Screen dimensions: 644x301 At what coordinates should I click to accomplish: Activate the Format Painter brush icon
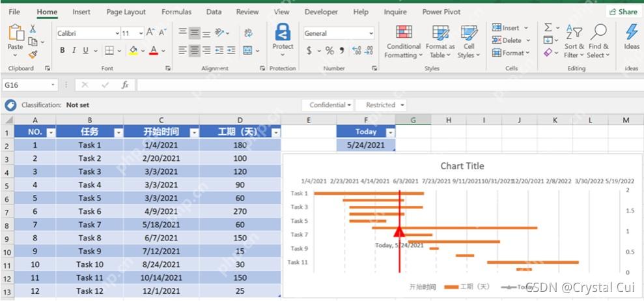pos(33,54)
